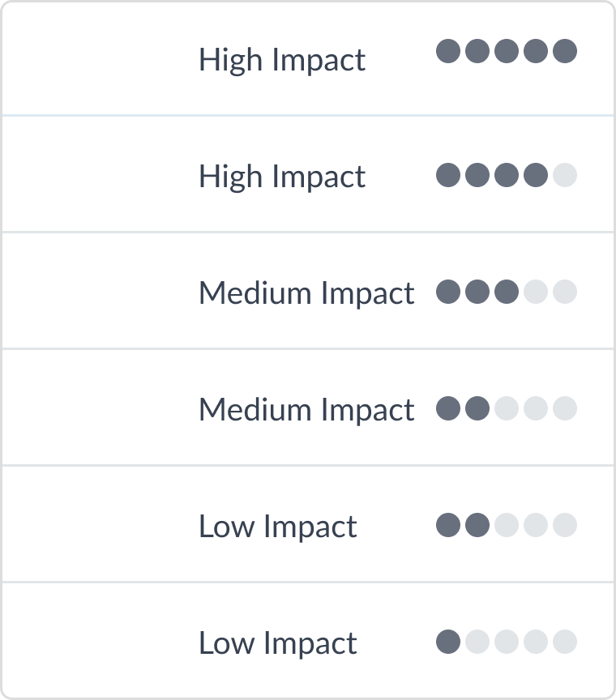Click second filled dot in second Medium Impact row
The width and height of the screenshot is (616, 700).
point(477,408)
